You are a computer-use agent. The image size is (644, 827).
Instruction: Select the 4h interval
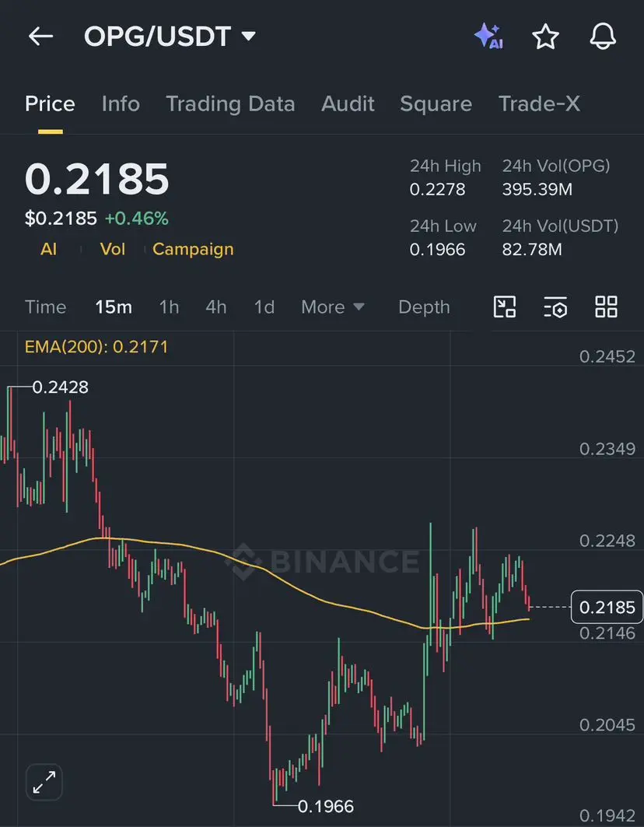(216, 307)
